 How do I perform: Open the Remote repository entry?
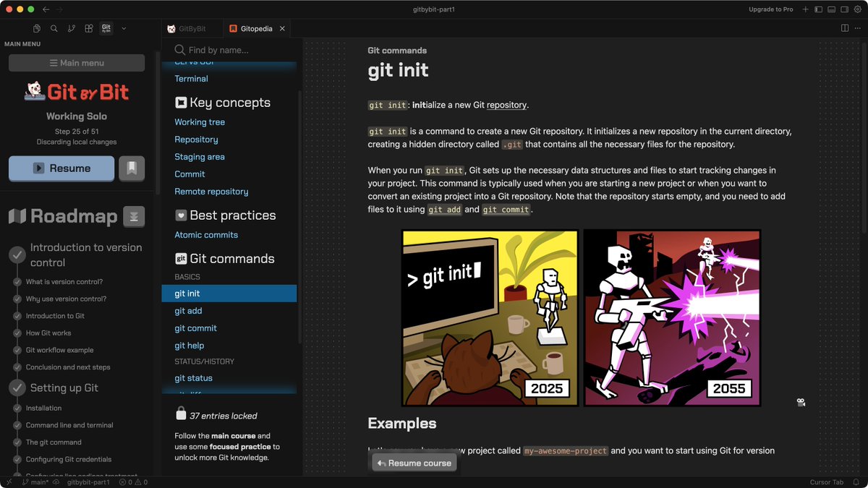(x=211, y=192)
